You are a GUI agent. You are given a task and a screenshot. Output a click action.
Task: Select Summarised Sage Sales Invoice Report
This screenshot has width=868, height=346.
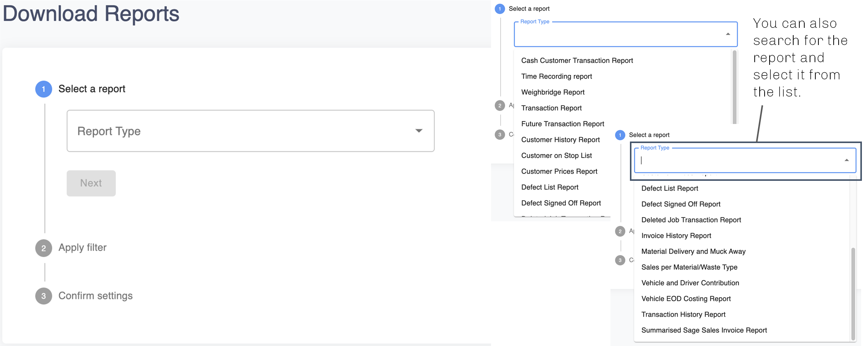click(704, 330)
